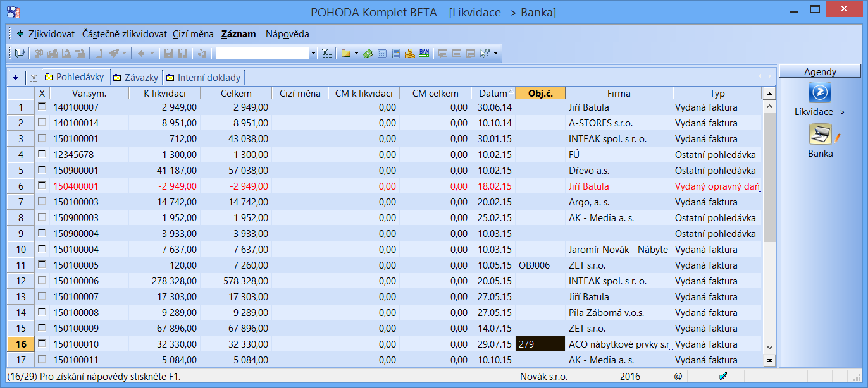
Task: Click the IBAN toolbar icon
Action: tap(424, 54)
